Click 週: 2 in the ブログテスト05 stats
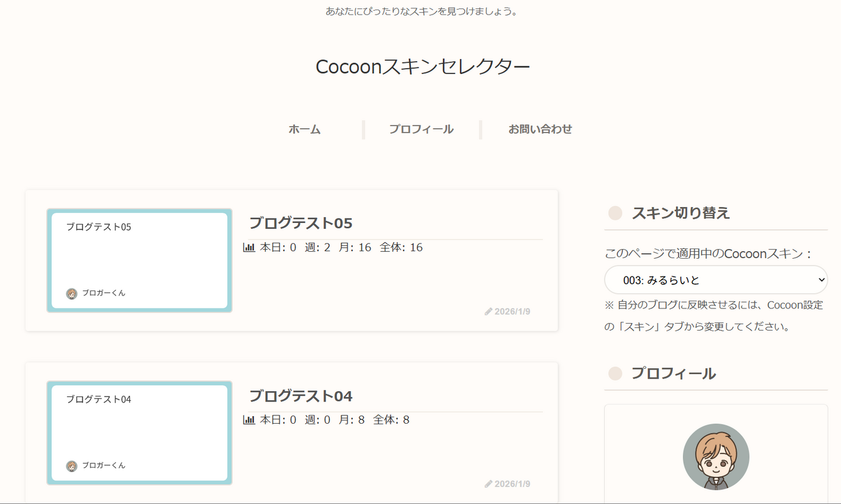841x504 pixels. (317, 247)
